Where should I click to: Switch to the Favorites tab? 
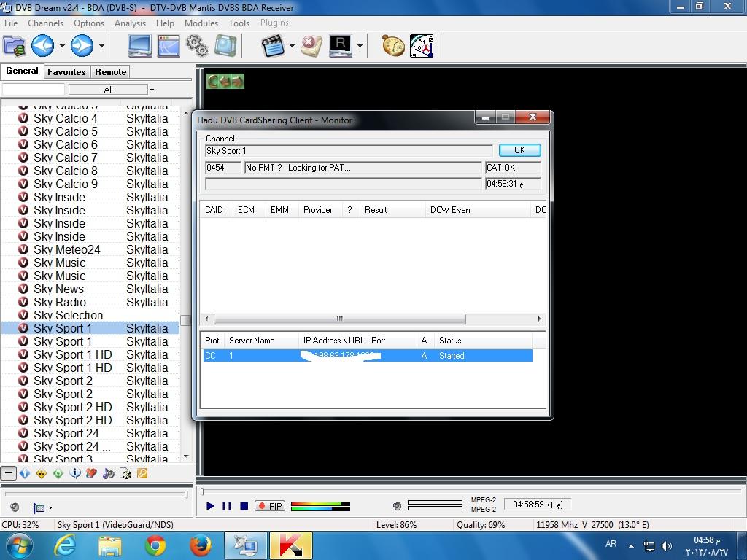point(66,72)
